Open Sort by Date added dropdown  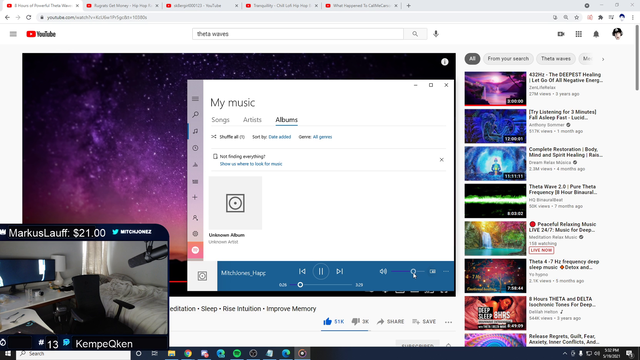pyautogui.click(x=280, y=137)
